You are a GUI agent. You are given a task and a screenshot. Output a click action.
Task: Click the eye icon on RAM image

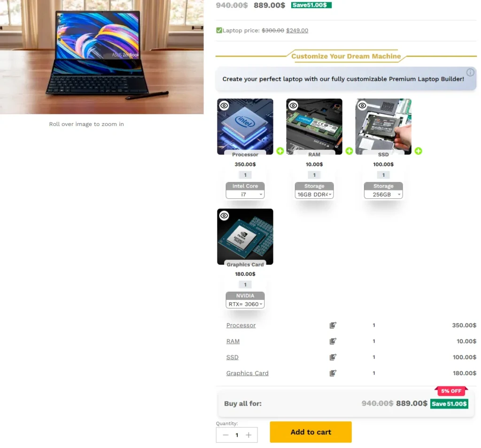293,106
